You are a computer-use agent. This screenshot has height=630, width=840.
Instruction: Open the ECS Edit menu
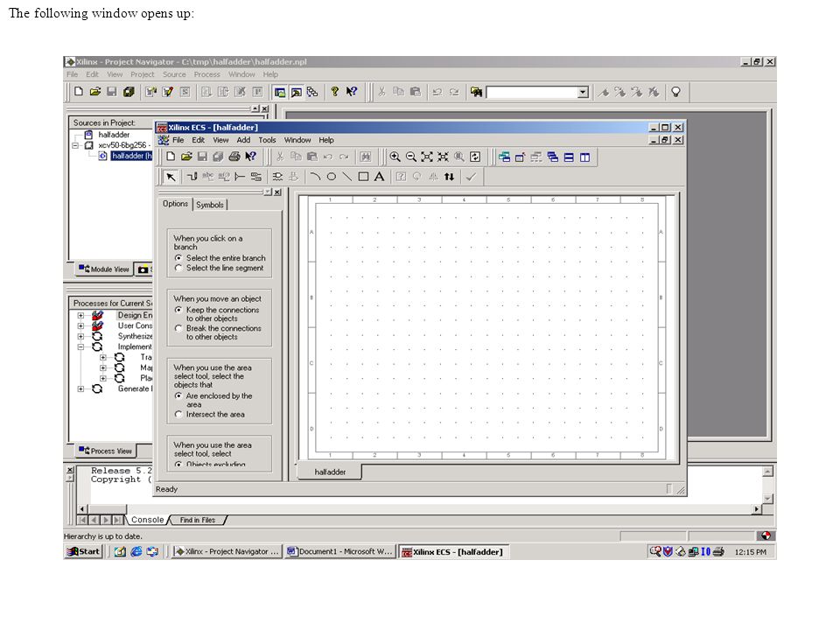tap(199, 140)
